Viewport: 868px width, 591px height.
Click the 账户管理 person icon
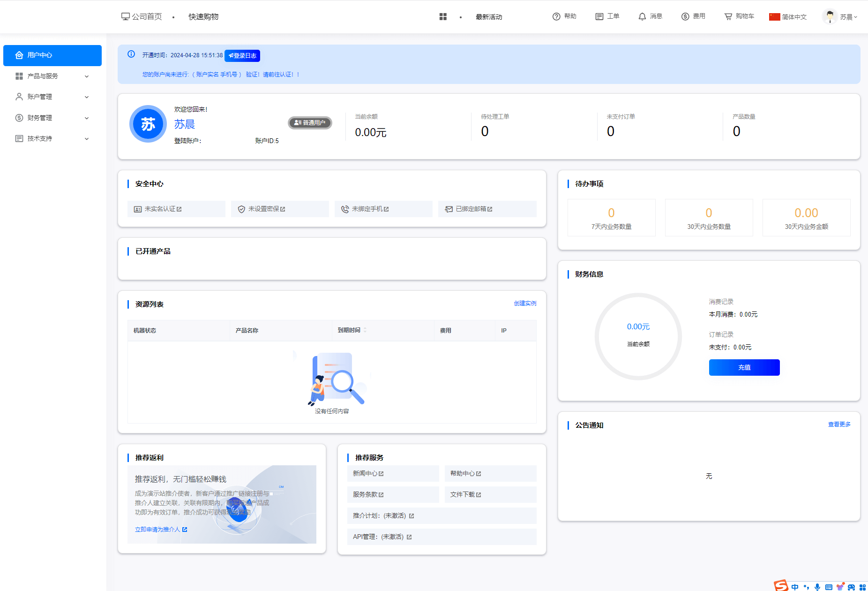click(19, 97)
